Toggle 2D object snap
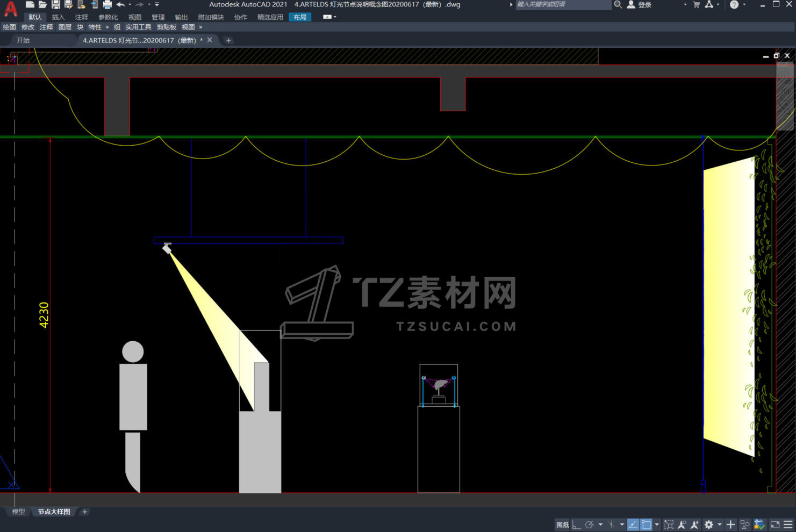Image resolution: width=796 pixels, height=532 pixels. click(646, 524)
